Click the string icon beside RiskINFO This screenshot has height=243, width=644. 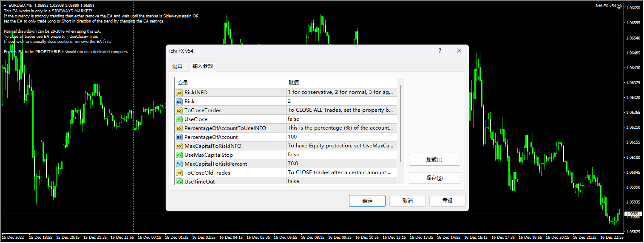pyautogui.click(x=179, y=92)
